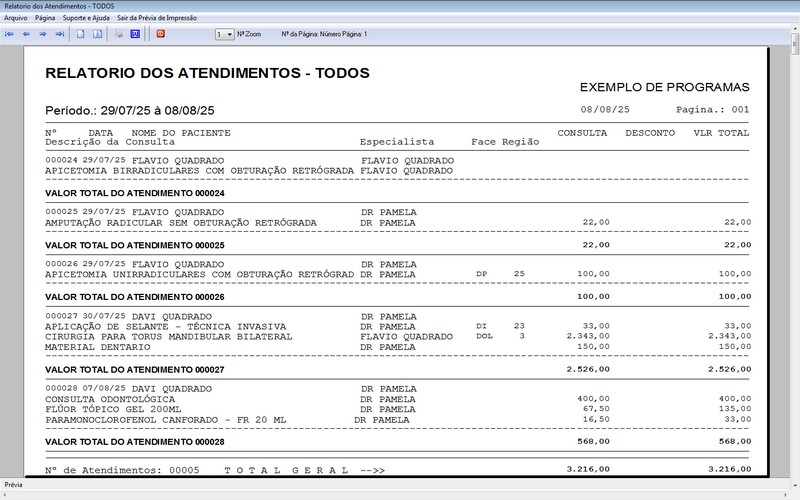Click the Nº Zoom label
Screen dimensions: 800x500
pos(249,34)
